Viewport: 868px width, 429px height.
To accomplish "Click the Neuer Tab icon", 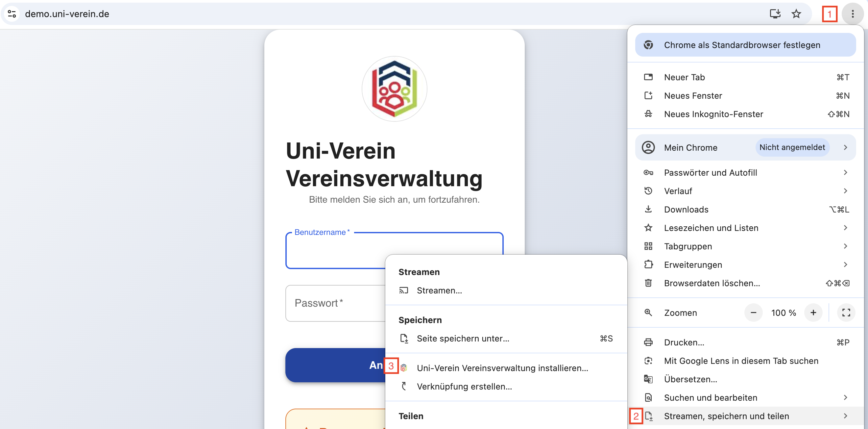I will point(648,77).
